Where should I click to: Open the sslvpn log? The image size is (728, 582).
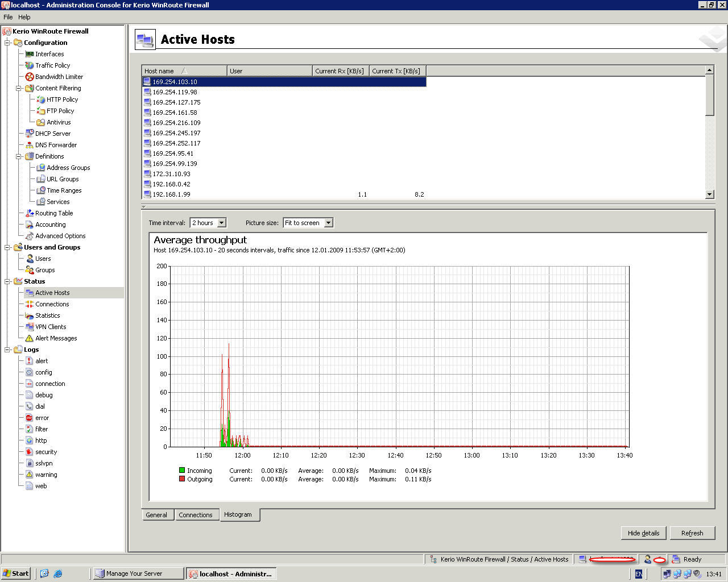tap(44, 463)
